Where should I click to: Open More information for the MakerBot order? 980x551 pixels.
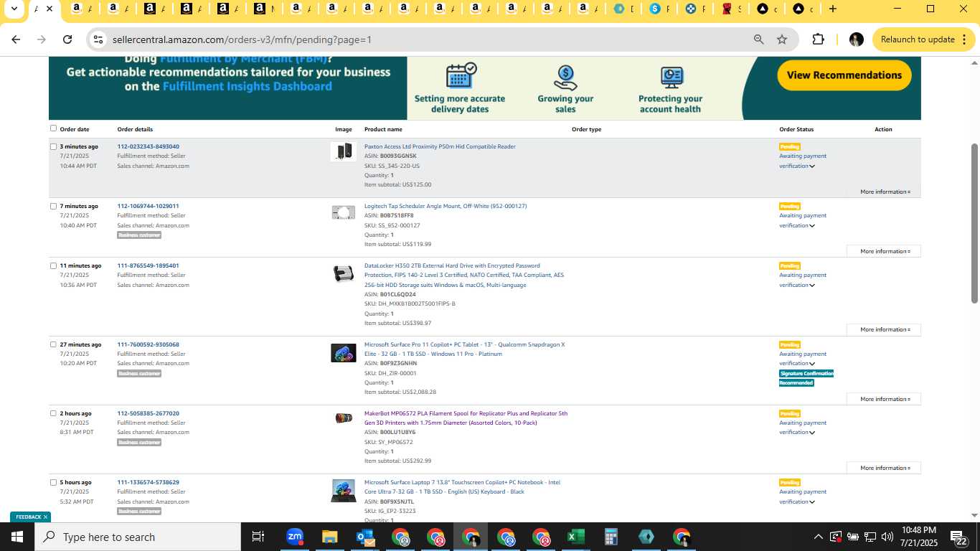pos(884,468)
